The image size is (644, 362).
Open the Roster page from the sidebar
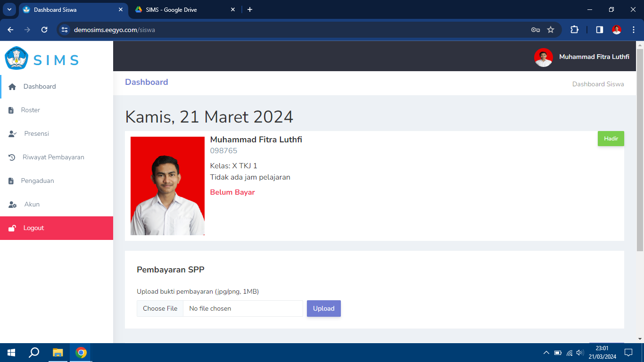pyautogui.click(x=31, y=110)
